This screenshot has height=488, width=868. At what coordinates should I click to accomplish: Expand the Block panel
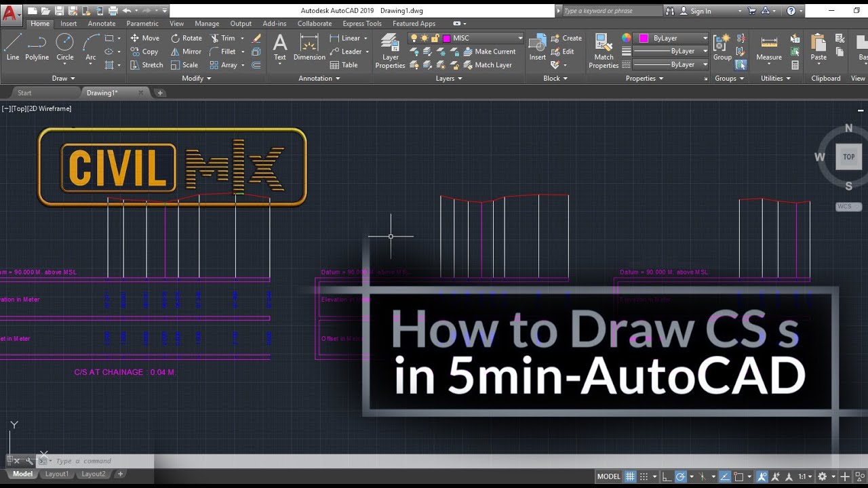pos(555,79)
